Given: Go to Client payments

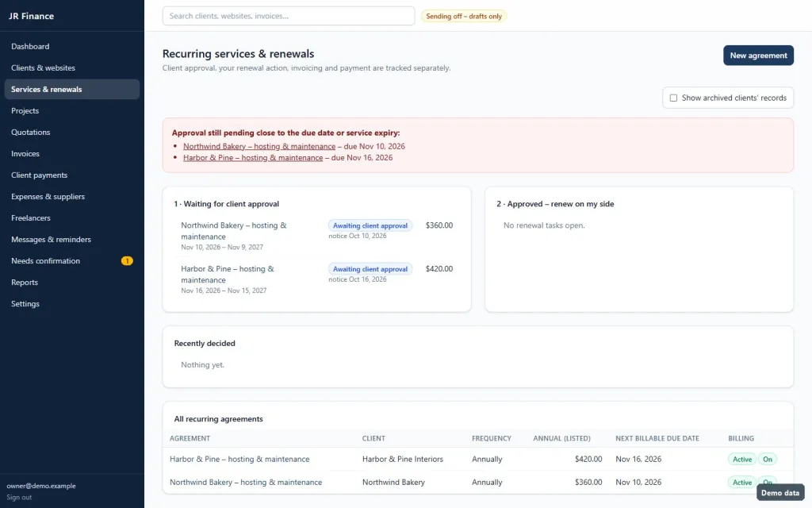Looking at the screenshot, I should click(72, 175).
